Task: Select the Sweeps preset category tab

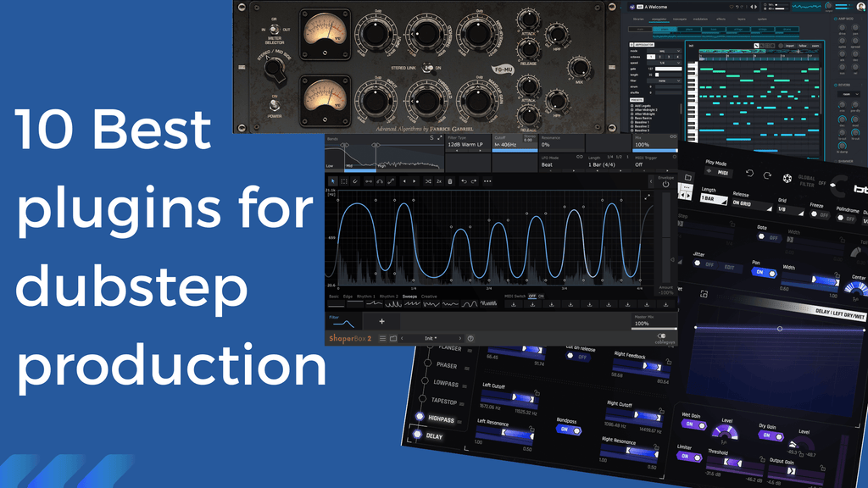Action: click(410, 297)
